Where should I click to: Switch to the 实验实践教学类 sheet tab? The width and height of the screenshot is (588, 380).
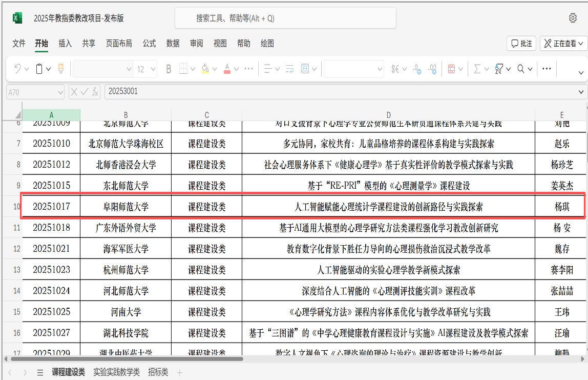coord(116,372)
